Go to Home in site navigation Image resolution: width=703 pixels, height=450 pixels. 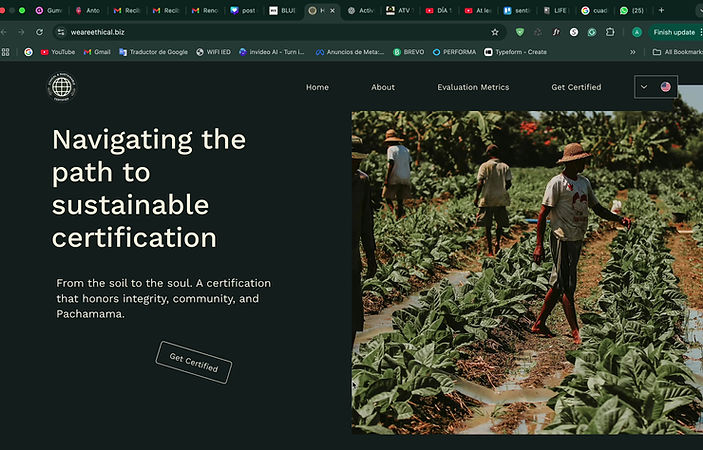[317, 87]
